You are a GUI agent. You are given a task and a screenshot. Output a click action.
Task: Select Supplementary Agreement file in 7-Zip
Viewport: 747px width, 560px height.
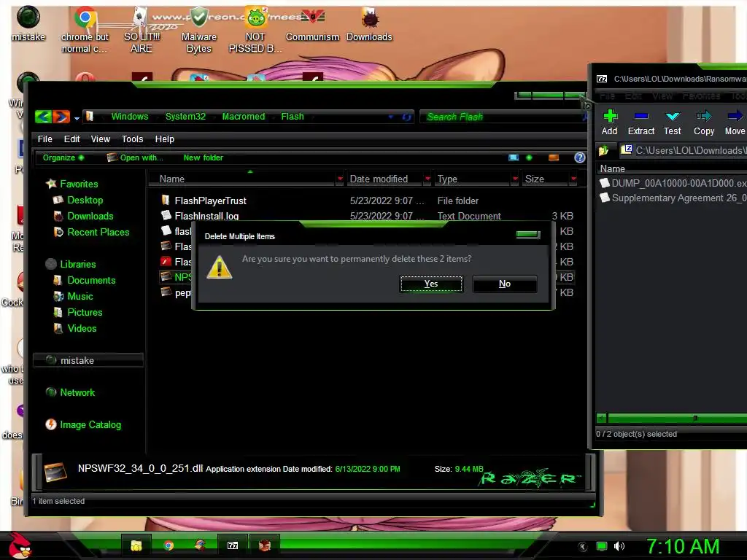coord(673,198)
